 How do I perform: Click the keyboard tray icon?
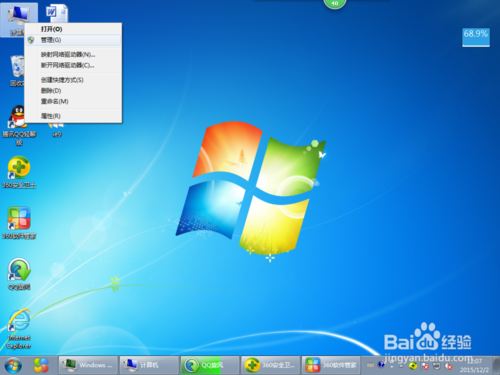pos(371,365)
